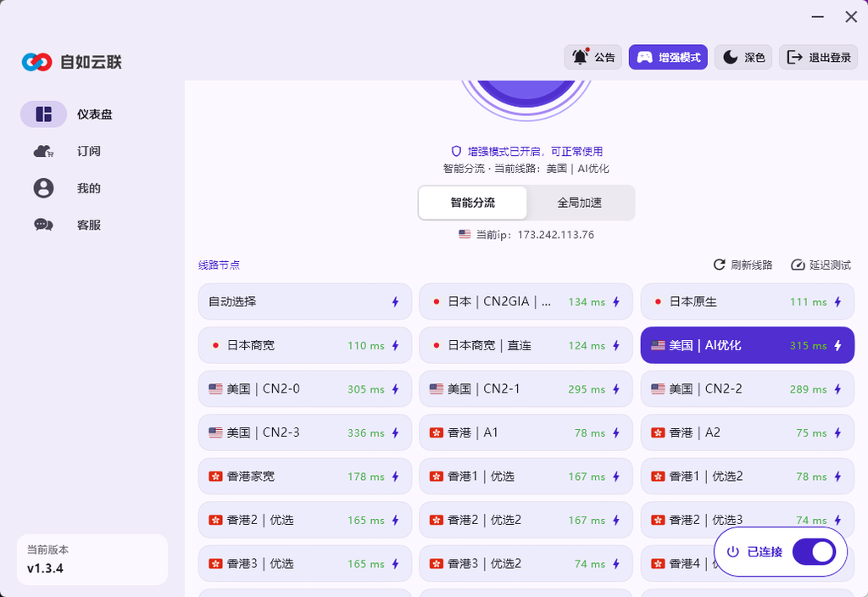Click the power icon beside 已连接

click(733, 551)
